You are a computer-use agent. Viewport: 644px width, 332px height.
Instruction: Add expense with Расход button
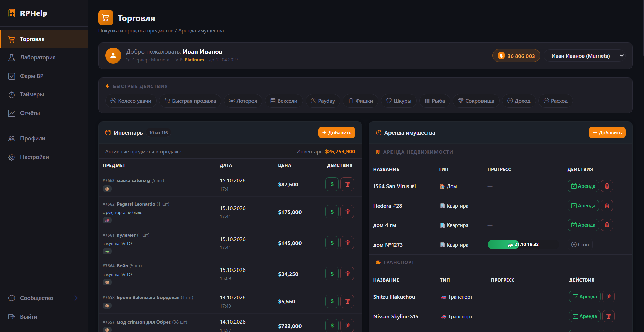tap(555, 101)
